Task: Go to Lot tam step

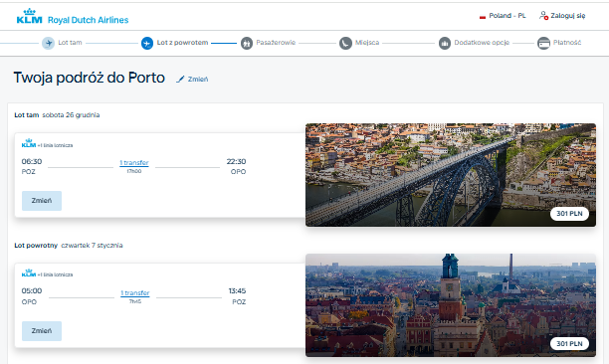Action: (70, 43)
